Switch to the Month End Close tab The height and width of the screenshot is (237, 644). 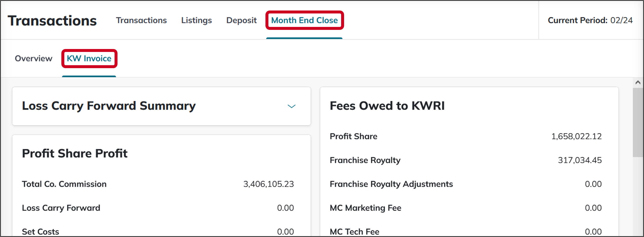coord(305,20)
